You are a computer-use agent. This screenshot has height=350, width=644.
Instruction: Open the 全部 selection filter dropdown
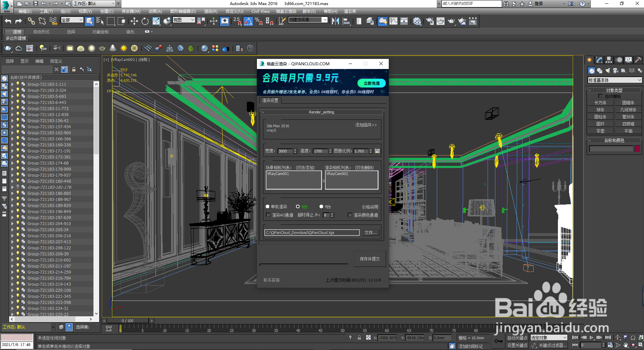tap(72, 20)
